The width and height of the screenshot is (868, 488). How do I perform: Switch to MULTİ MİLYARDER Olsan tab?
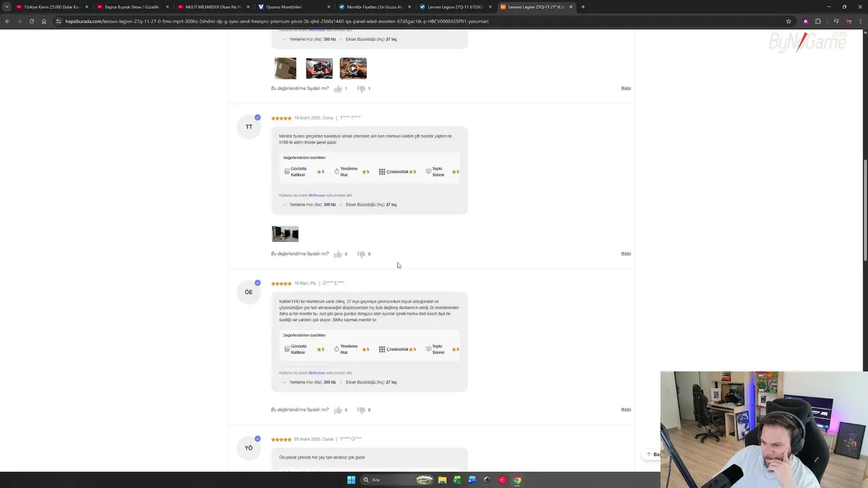(x=213, y=7)
